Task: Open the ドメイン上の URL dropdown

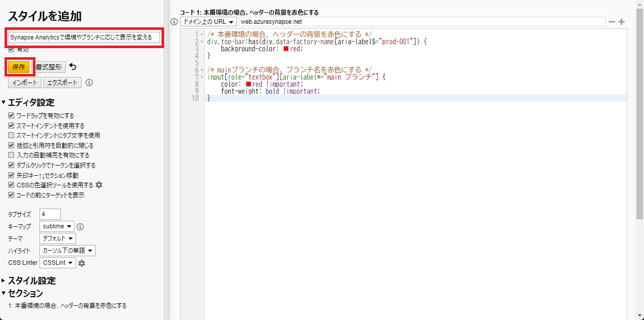Action: coord(208,22)
